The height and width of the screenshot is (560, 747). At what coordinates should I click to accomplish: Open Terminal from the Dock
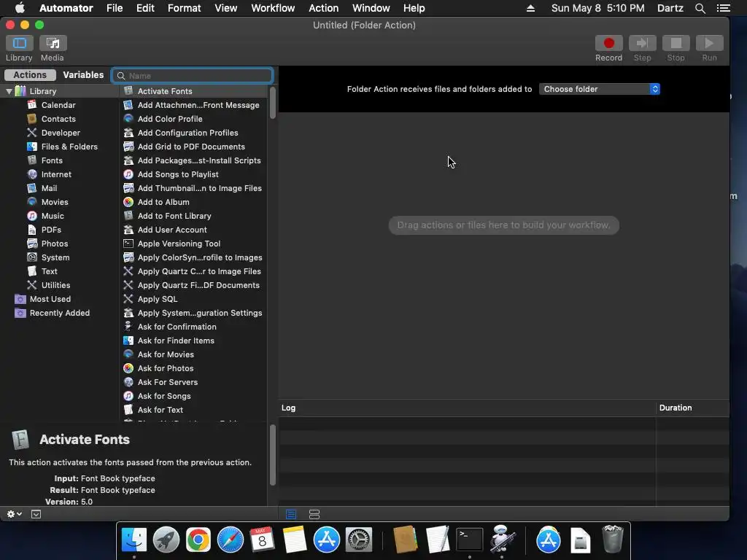[470, 540]
